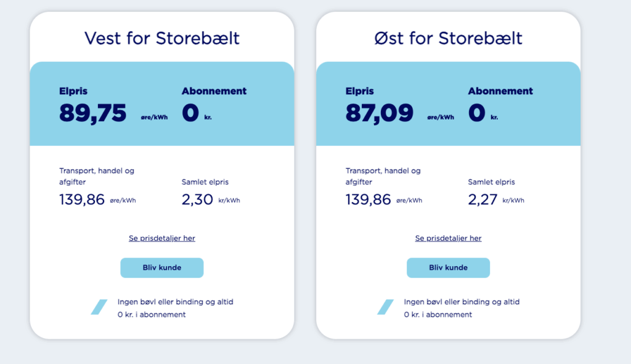The height and width of the screenshot is (364, 631).
Task: Click the blue slash icon in Øst card
Action: pos(386,307)
